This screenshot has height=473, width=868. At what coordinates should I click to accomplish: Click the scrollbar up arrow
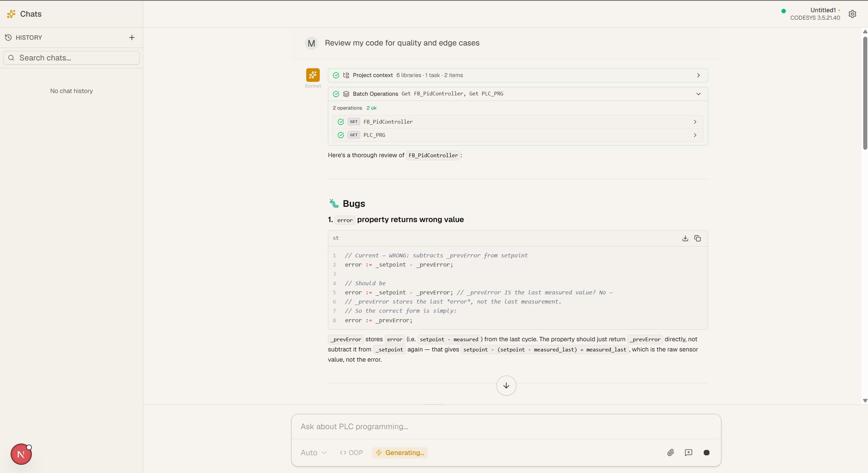coord(865,32)
